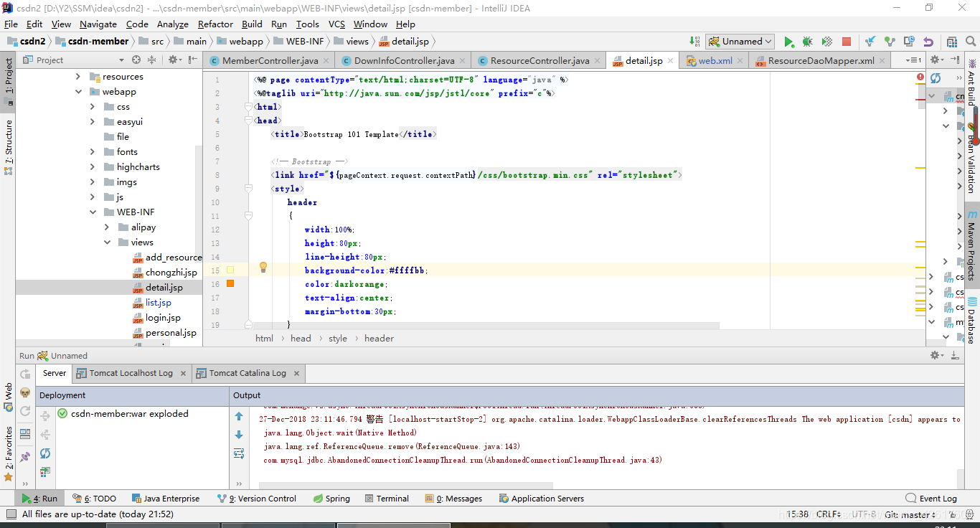
Task: Click Git: master branch in status bar
Action: click(911, 514)
